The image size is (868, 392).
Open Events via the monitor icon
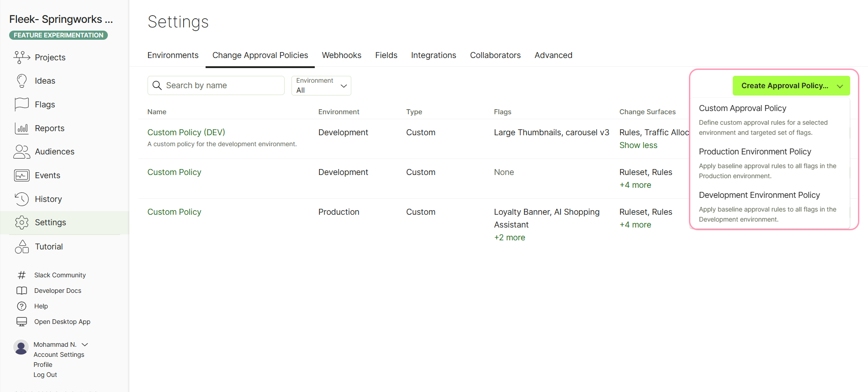click(x=22, y=175)
